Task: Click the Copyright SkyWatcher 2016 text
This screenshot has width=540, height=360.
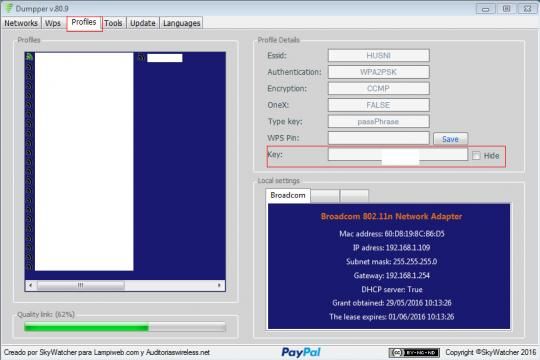Action: point(490,352)
